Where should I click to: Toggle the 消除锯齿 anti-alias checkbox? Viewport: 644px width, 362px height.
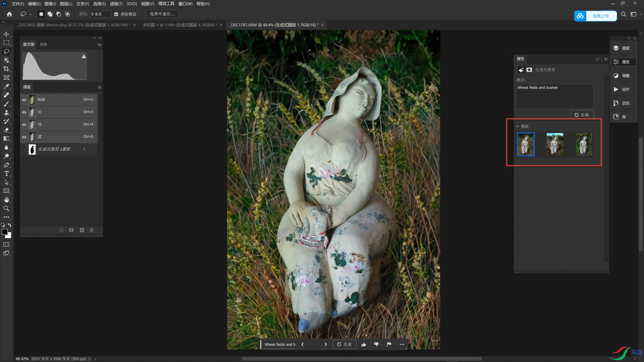point(116,14)
